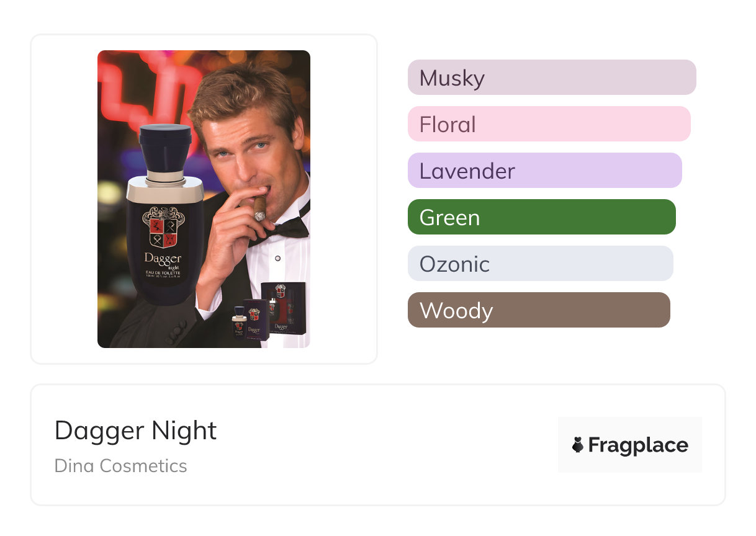
Task: Click the cigar in the man's hand
Action: click(259, 207)
